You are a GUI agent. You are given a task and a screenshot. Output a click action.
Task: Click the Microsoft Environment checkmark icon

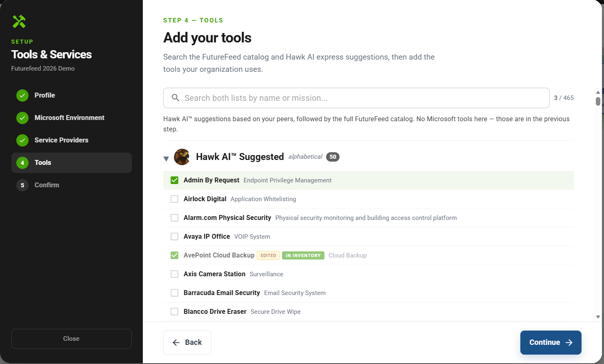(22, 118)
